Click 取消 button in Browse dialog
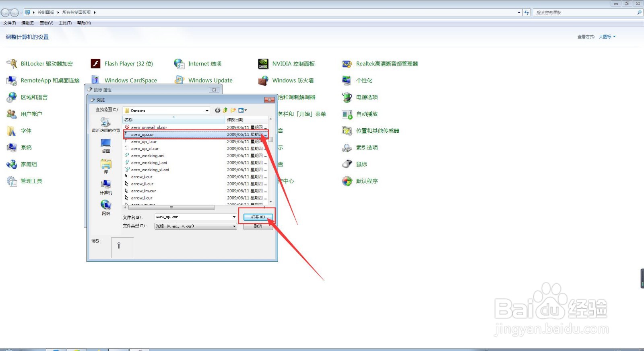Image resolution: width=644 pixels, height=351 pixels. click(258, 226)
